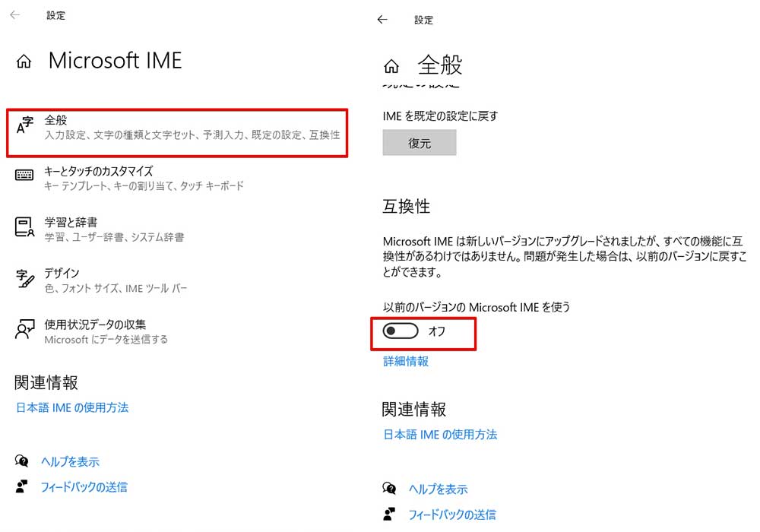Screen dimensions: 760x532
Task: Click フィードバックの送信 in Microsoft IME window
Action: 84,487
